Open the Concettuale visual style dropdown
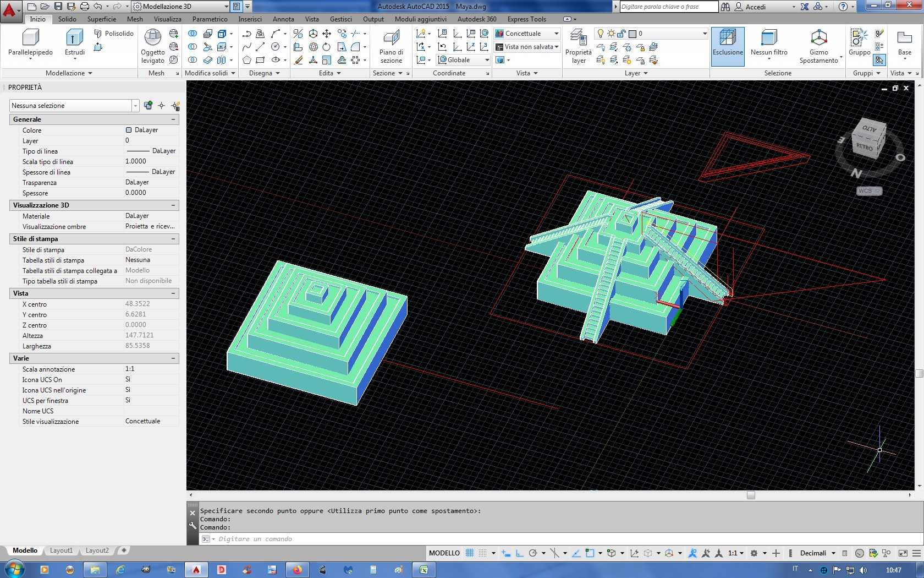 click(x=527, y=34)
